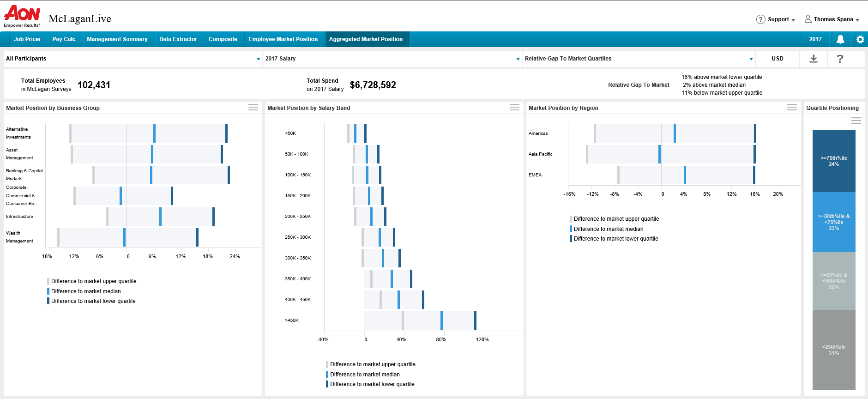The width and height of the screenshot is (868, 399).
Task: Open the settings gear
Action: click(x=860, y=39)
